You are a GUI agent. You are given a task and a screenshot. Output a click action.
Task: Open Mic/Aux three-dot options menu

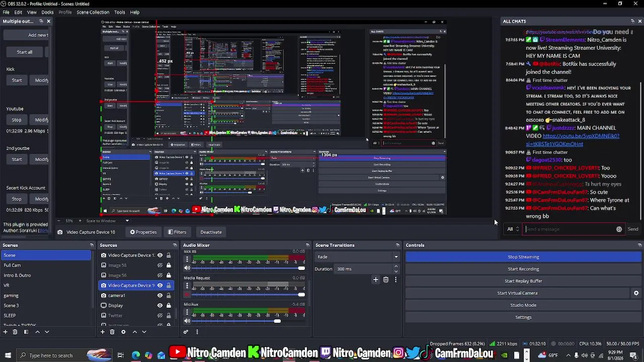coord(187,313)
